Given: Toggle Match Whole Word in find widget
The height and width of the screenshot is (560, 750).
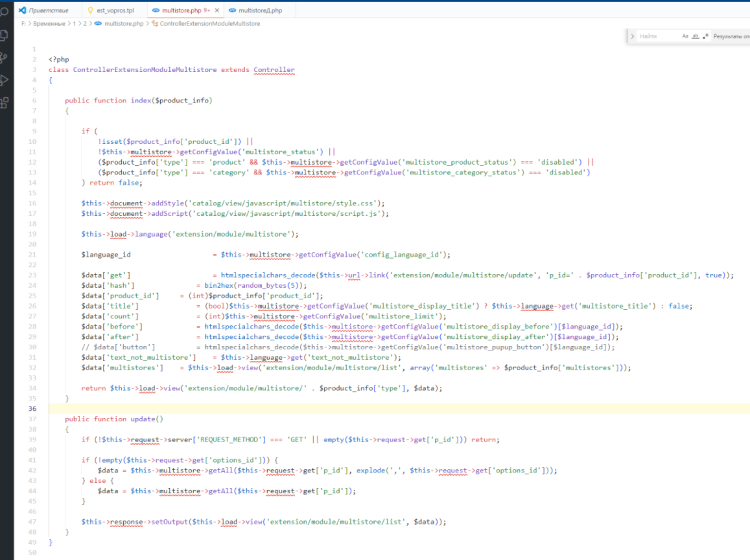Looking at the screenshot, I should 697,36.
